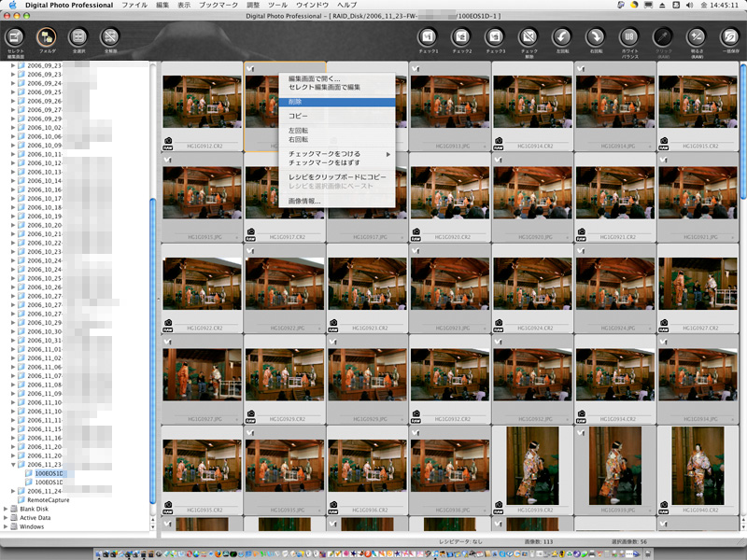
Task: Select the HG1G0920.CR2 thumbnail
Action: click(x=450, y=193)
